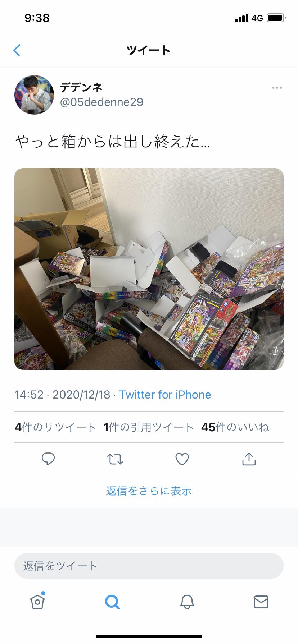This screenshot has width=298, height=644.
Task: Open the Twitter for iPhone link
Action: 165,395
